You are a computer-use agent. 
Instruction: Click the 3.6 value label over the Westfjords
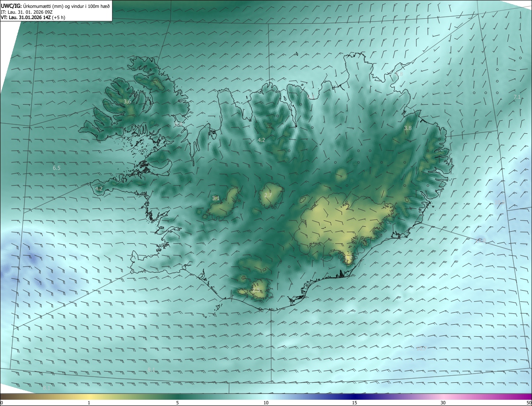point(127,101)
